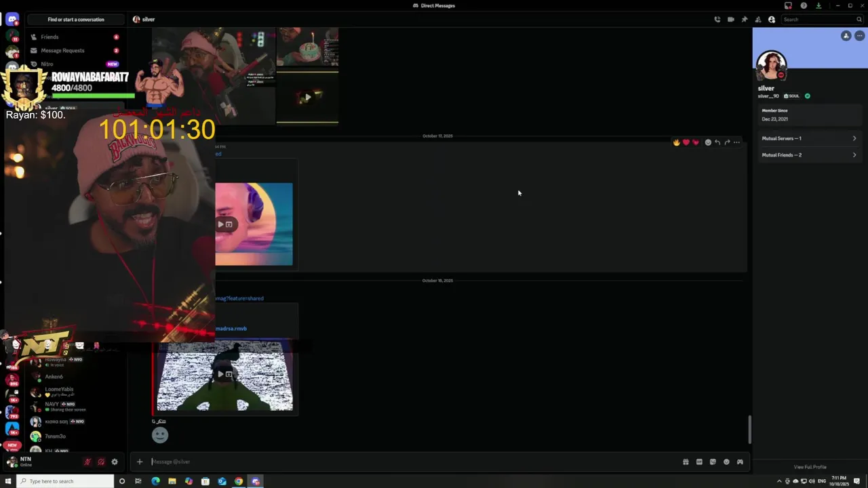Toggle microphone mute in user panel
Screen dimensions: 868x488
pyautogui.click(x=87, y=462)
